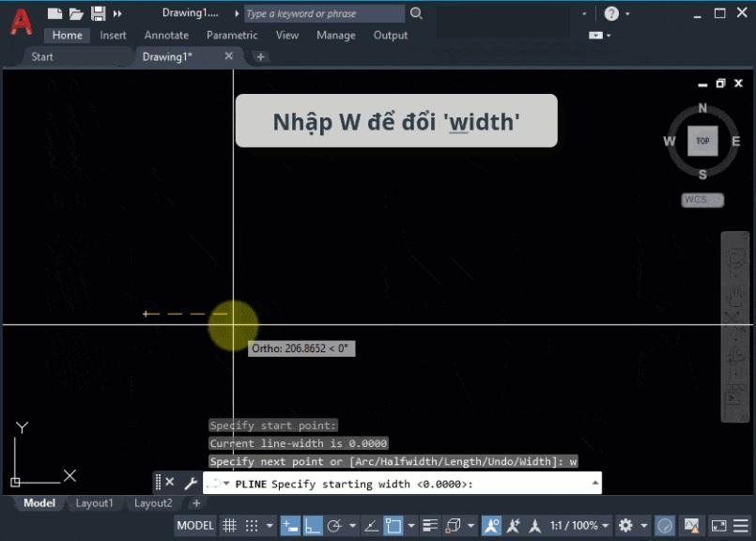Click the Open file folder icon

[x=76, y=13]
